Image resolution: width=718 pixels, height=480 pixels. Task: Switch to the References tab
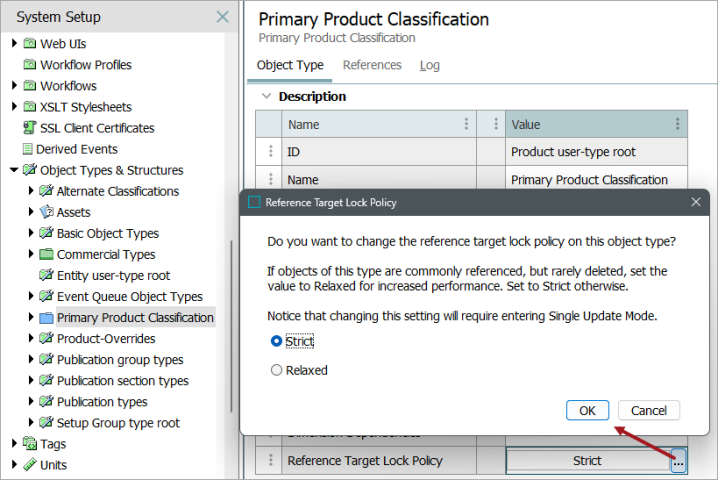pos(372,65)
